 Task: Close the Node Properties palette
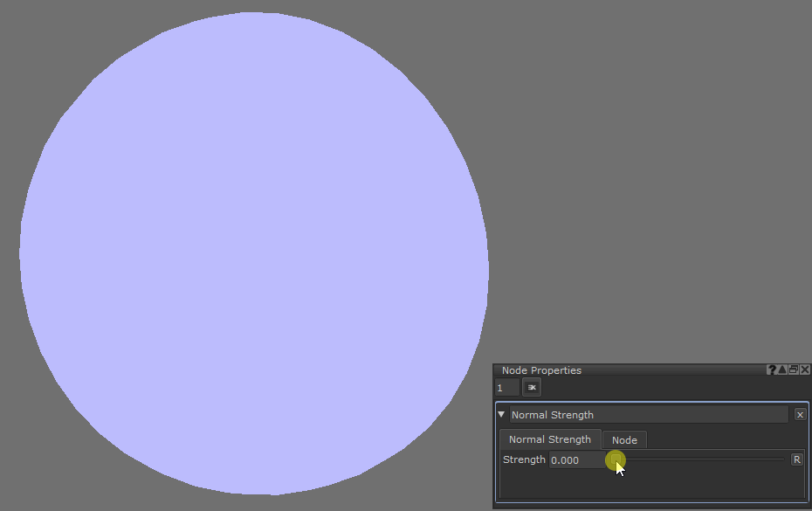click(x=805, y=370)
